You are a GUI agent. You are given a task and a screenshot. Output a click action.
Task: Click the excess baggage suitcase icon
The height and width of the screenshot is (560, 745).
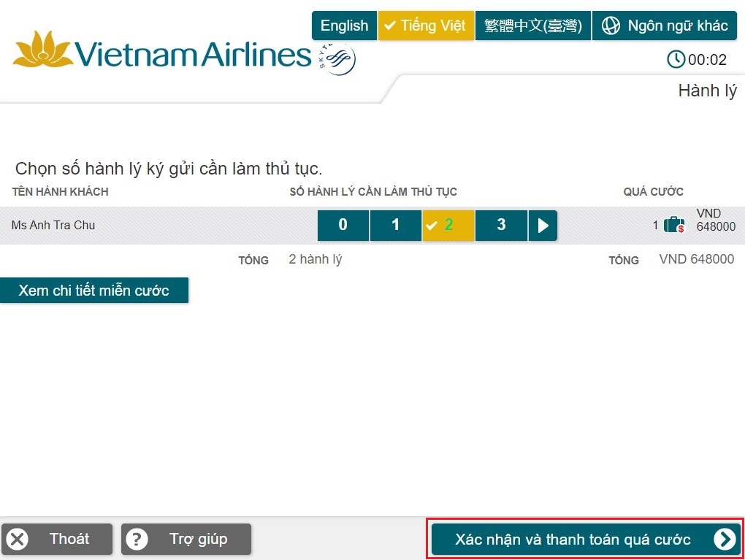[x=674, y=225]
